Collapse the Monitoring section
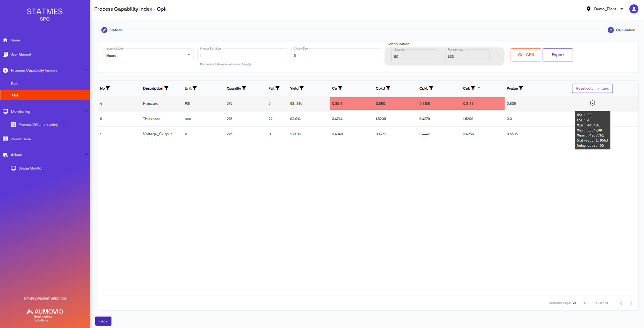Image resolution: width=644 pixels, height=328 pixels. point(86,111)
